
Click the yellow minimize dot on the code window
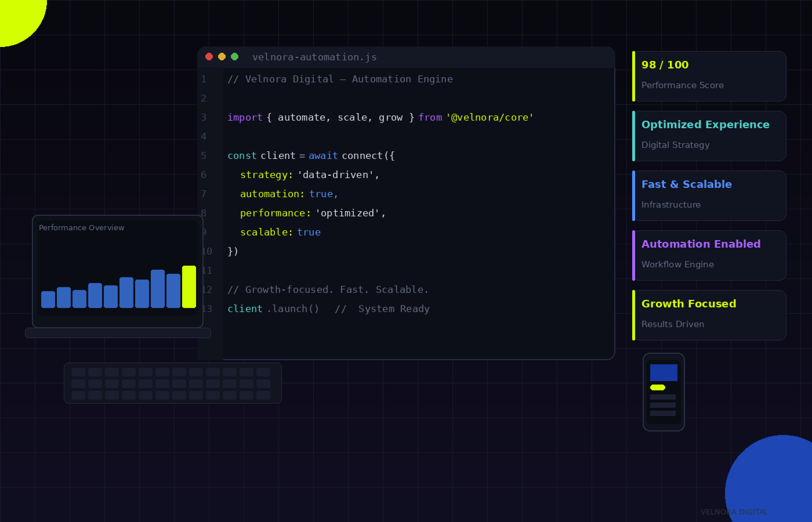coord(222,57)
